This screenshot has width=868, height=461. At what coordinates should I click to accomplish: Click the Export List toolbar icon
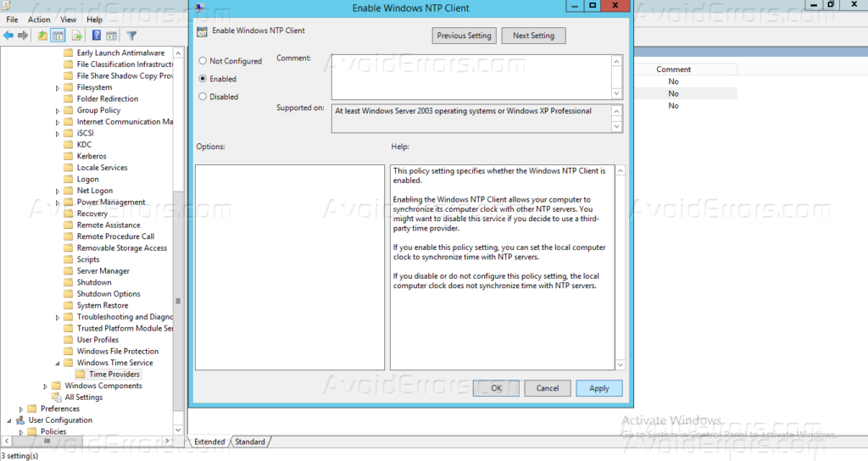(x=77, y=36)
